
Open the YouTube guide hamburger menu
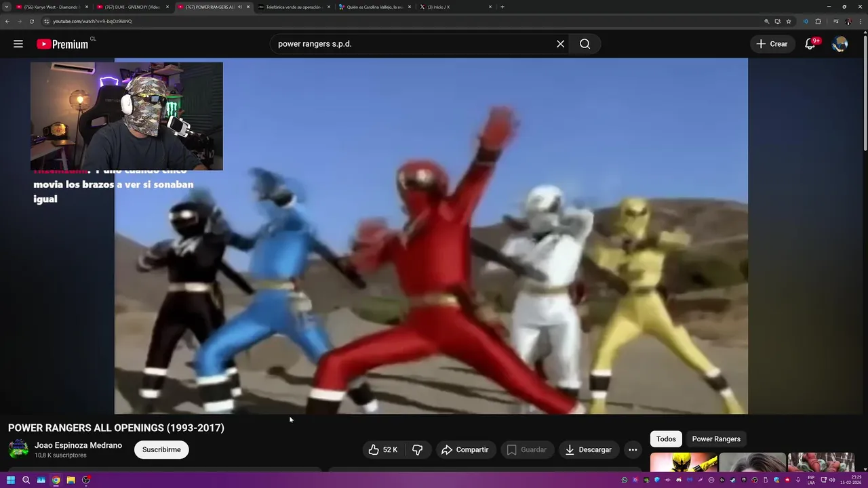click(18, 44)
